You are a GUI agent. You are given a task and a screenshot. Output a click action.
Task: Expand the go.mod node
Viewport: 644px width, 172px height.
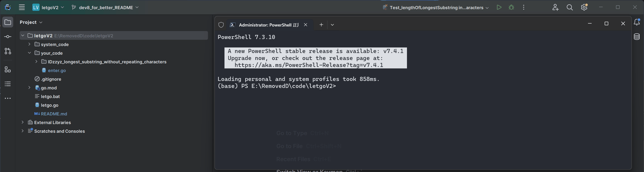(x=29, y=88)
